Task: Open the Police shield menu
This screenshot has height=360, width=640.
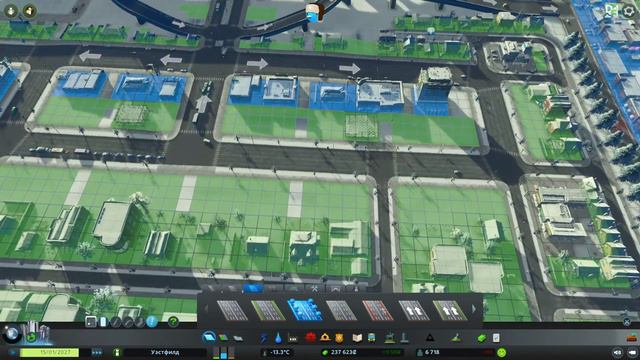Action: pyautogui.click(x=339, y=338)
